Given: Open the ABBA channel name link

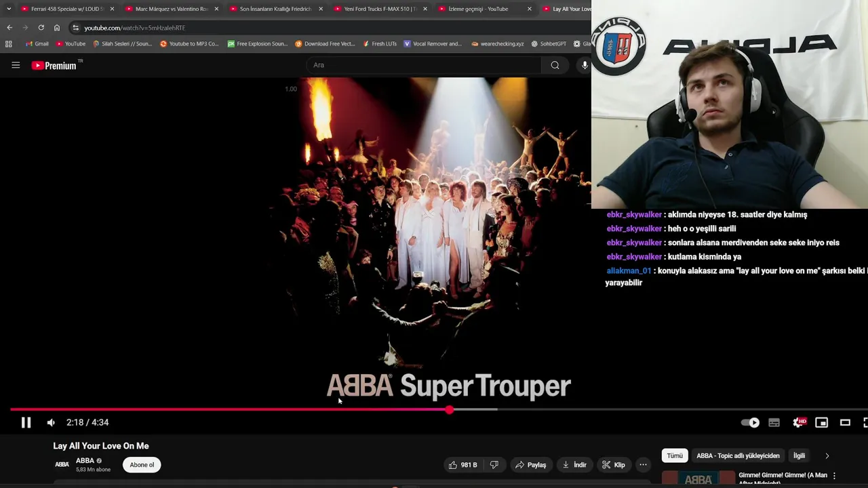Looking at the screenshot, I should coord(85,461).
